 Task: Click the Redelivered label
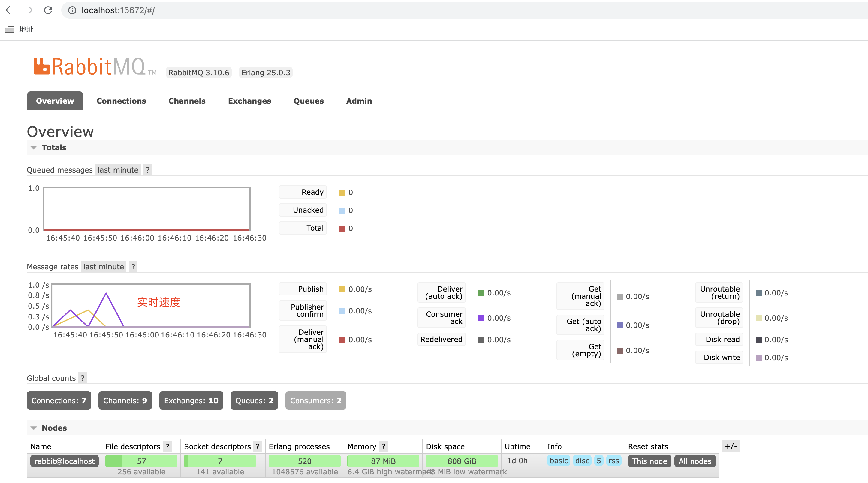(442, 339)
